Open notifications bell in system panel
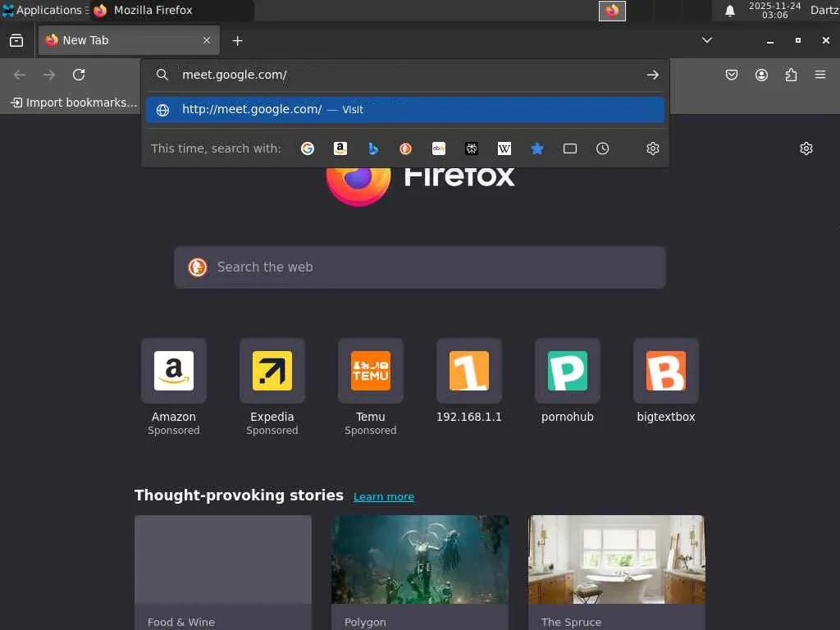 click(729, 11)
